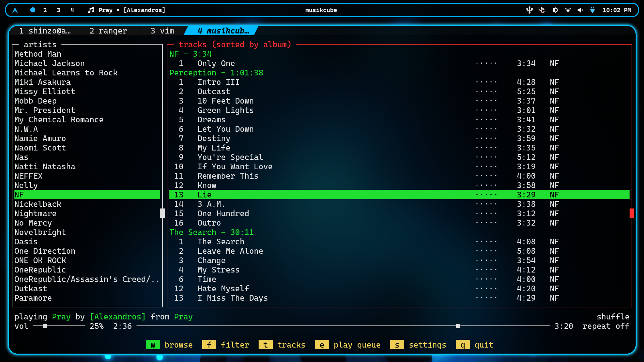Viewport: 644px width, 362px height.
Task: Click the song progress slider
Action: coord(458,325)
